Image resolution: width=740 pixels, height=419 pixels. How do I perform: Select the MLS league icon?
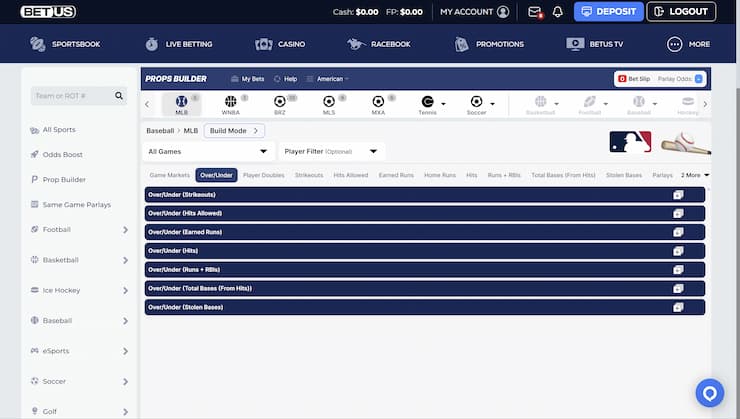click(329, 104)
